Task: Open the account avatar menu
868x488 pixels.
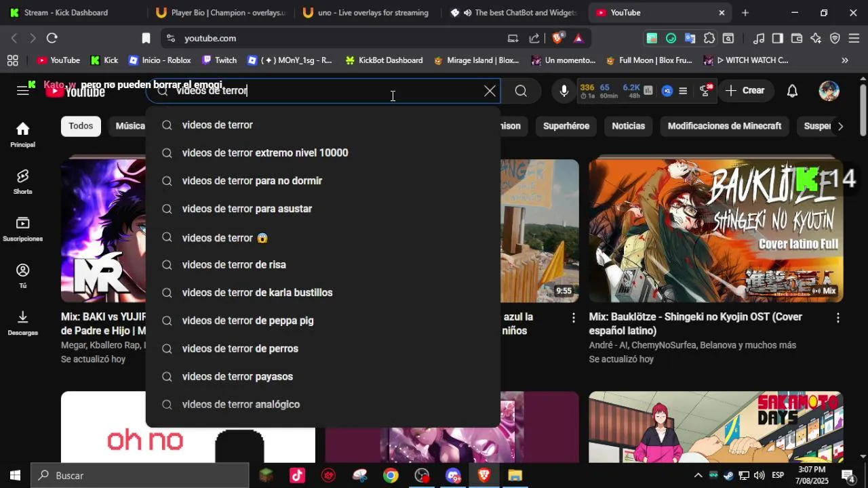Action: point(829,91)
